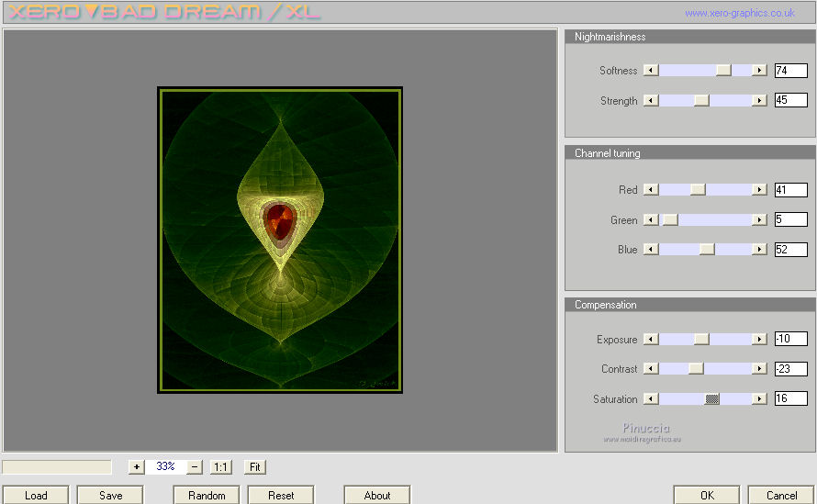The image size is (817, 504).
Task: Increase Contrast with the right arrow
Action: [759, 368]
